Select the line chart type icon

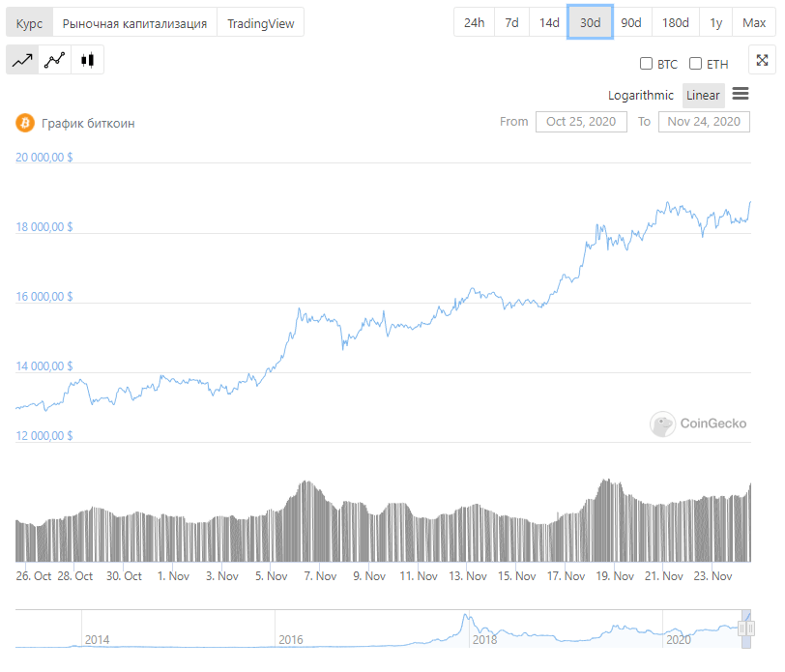[22, 60]
